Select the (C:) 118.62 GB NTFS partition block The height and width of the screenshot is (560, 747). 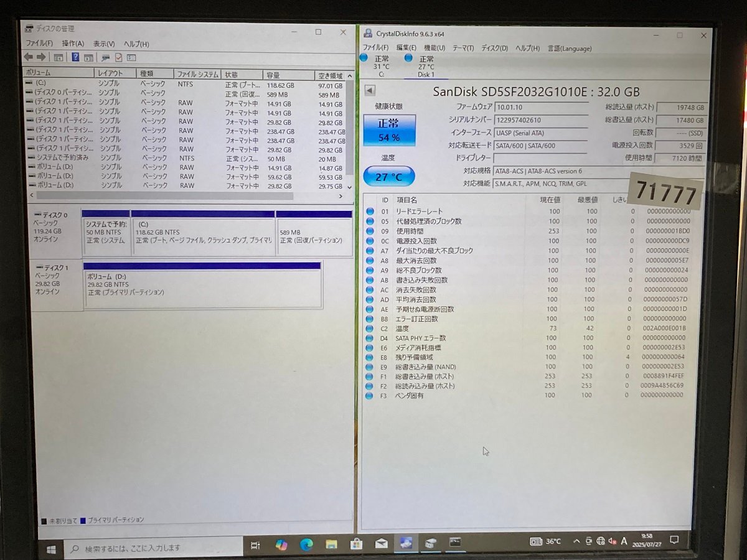tap(203, 233)
